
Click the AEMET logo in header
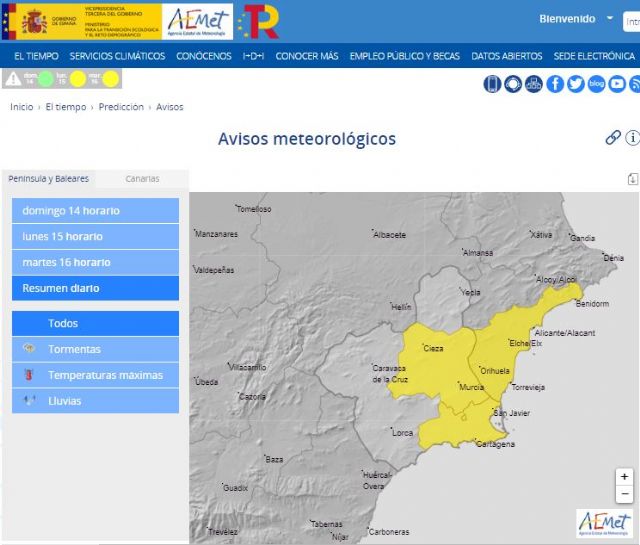[x=198, y=22]
